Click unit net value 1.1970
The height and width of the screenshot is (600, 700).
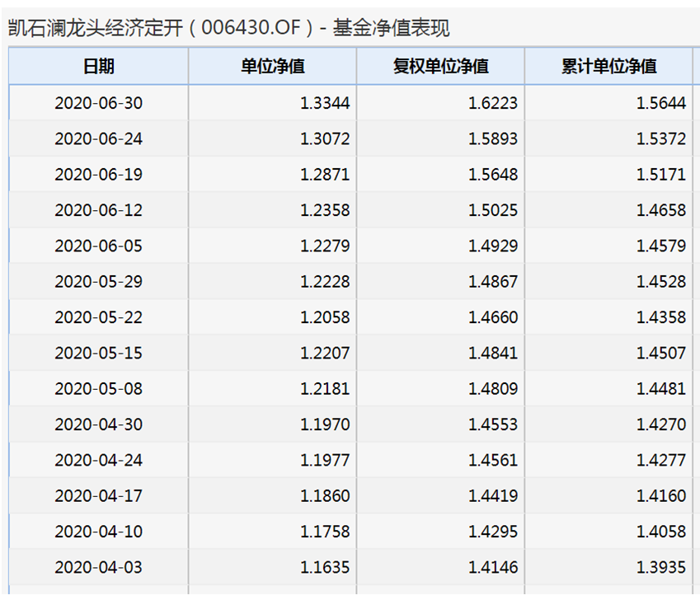pyautogui.click(x=325, y=424)
